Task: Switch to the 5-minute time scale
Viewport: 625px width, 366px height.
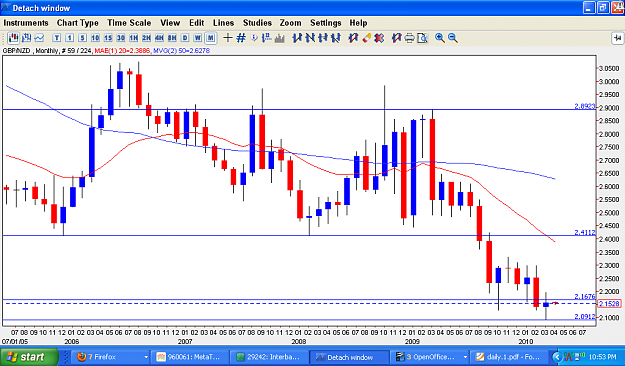Action: click(82, 38)
